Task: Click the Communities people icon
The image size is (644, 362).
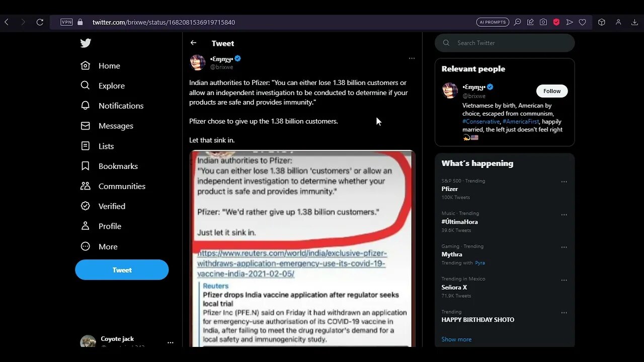Action: coord(86,186)
